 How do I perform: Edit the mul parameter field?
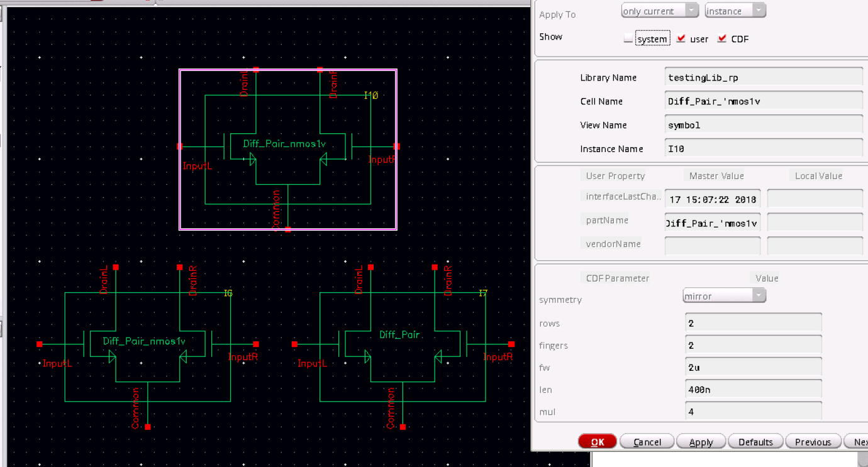coord(753,412)
